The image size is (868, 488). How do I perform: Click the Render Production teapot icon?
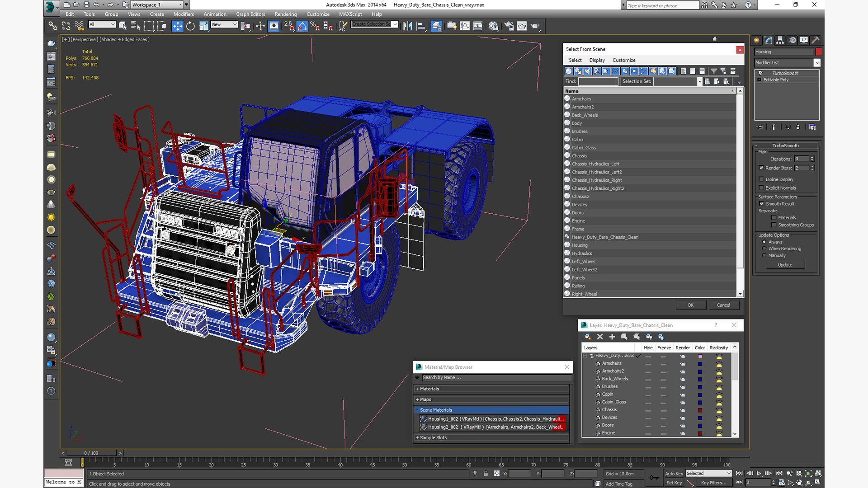[x=535, y=26]
